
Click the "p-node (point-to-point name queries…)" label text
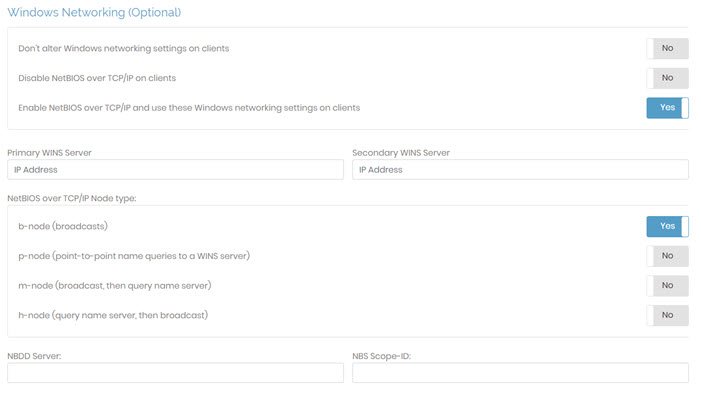point(134,256)
